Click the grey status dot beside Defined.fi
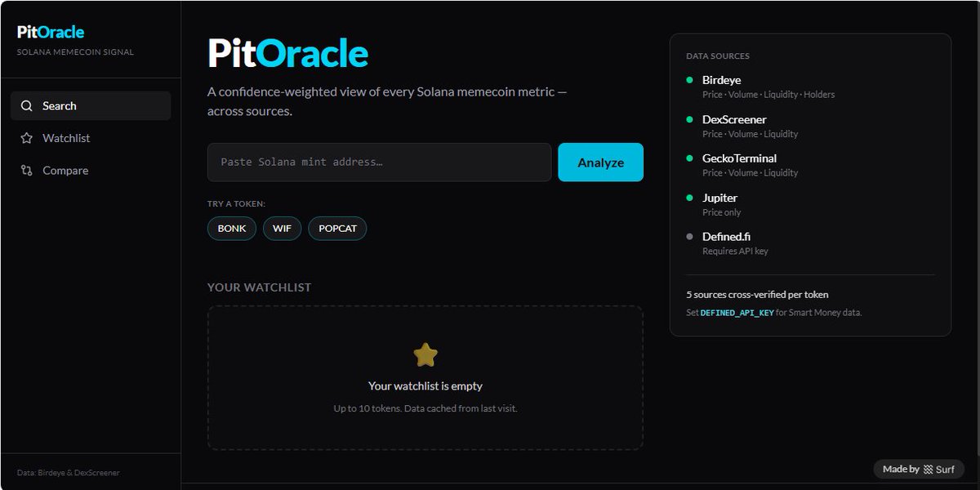Viewport: 980px width, 490px height. 690,237
